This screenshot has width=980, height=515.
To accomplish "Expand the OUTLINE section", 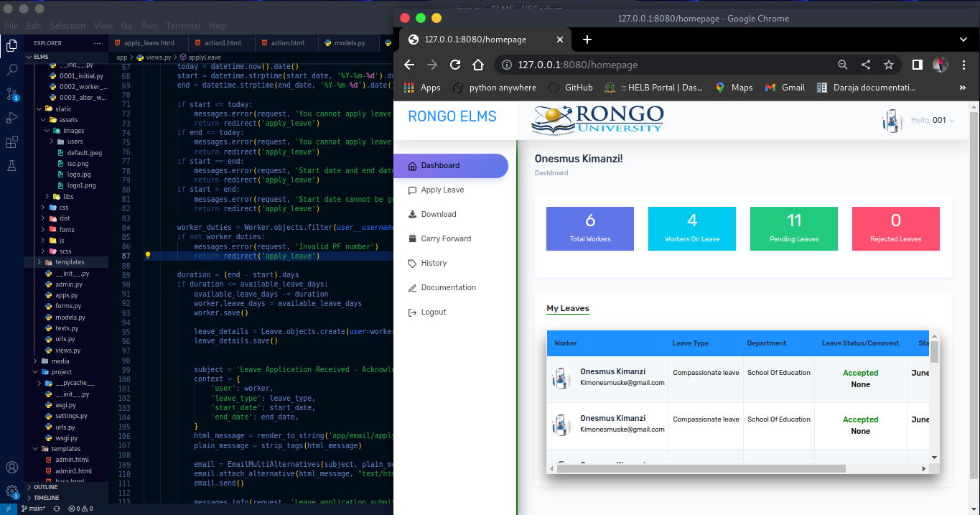I will pos(45,487).
